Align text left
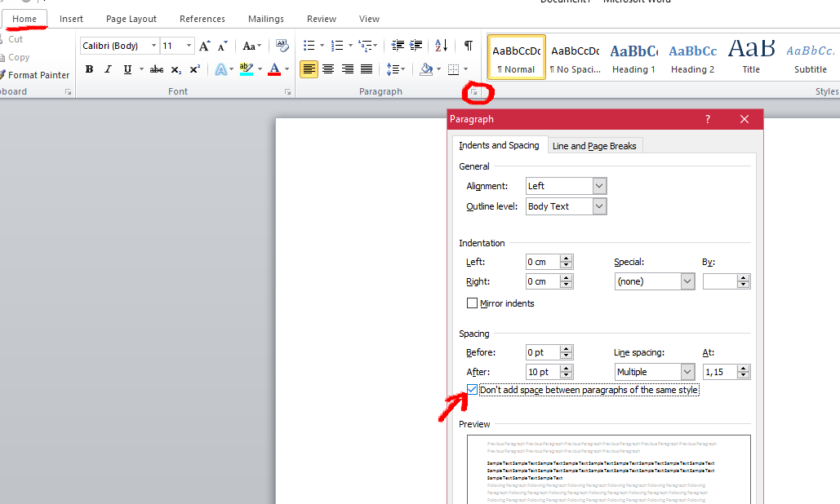 (x=309, y=69)
